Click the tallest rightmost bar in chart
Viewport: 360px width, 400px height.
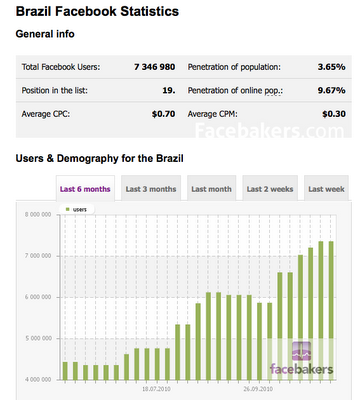(x=331, y=310)
